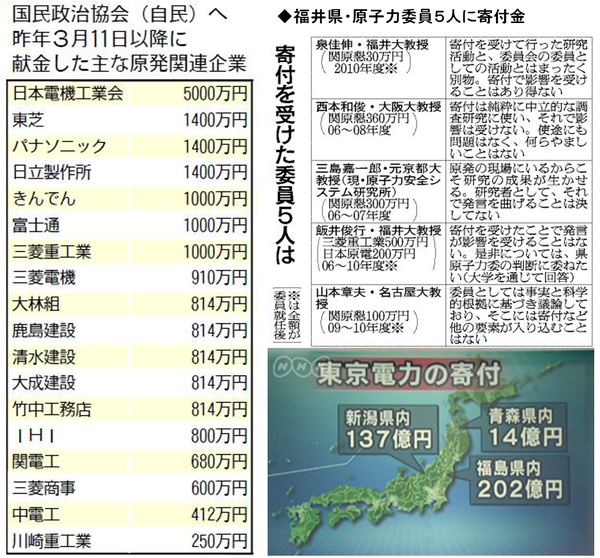This screenshot has height=558, width=600.
Task: Click the 三菱重工業500万円 detail
Action: click(375, 242)
